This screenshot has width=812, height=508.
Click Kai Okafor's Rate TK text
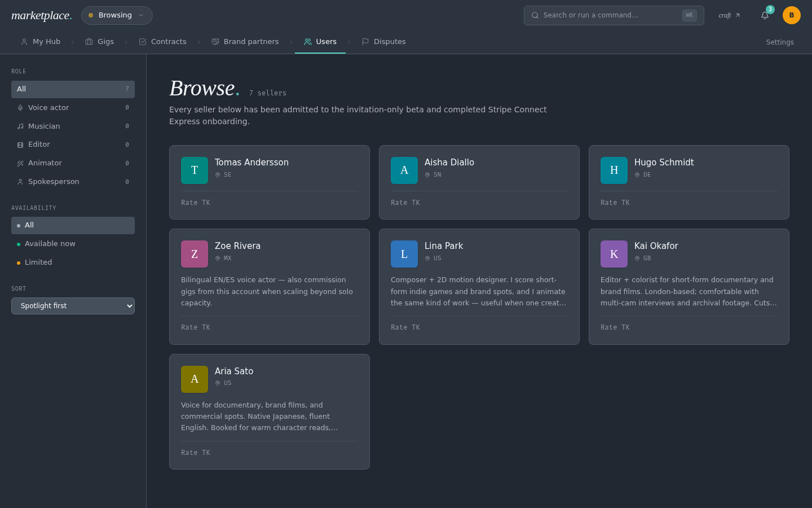615,327
